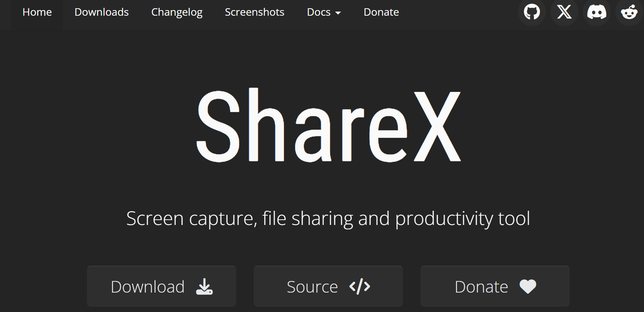Click the Donate button with heart
Screen dimensions: 644x312
point(495,286)
